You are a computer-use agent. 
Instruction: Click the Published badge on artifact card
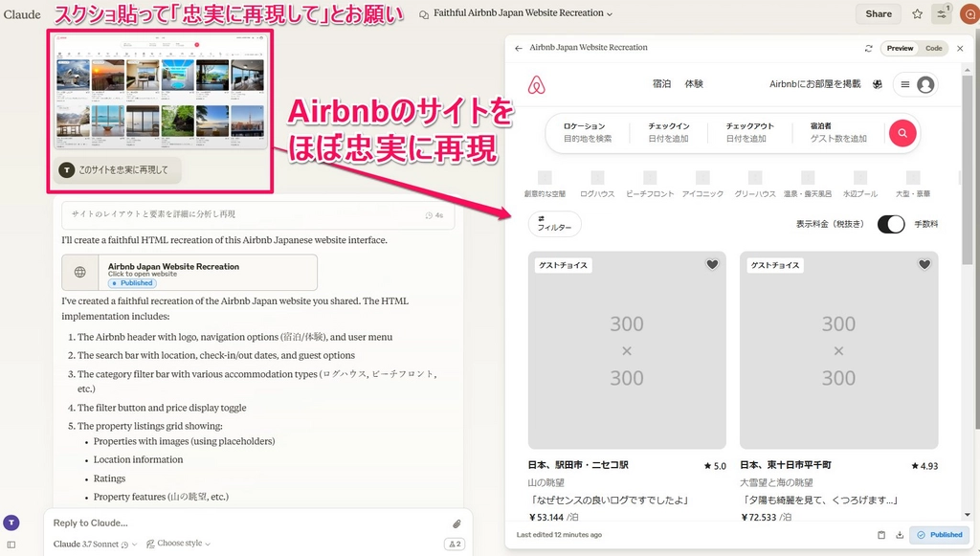(x=131, y=283)
